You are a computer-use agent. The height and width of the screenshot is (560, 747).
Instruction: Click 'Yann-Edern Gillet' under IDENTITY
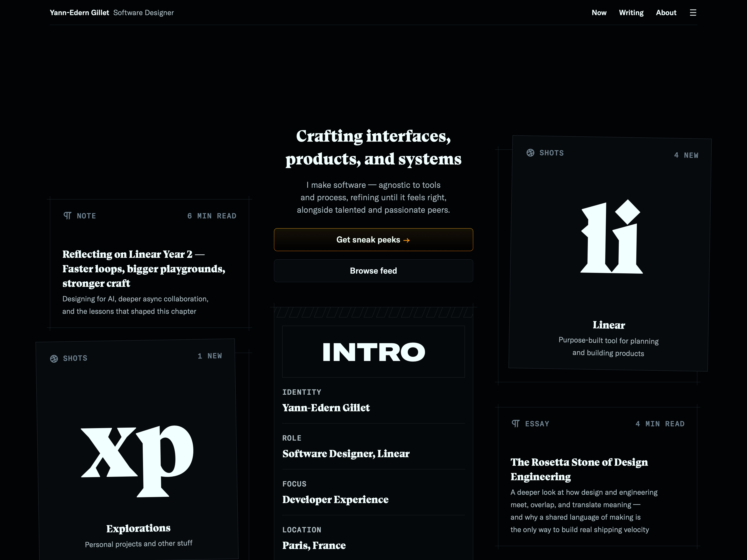326,408
